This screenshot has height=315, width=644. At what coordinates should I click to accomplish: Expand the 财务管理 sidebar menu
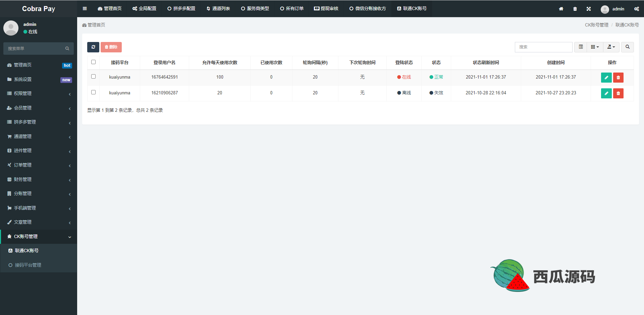pos(39,180)
